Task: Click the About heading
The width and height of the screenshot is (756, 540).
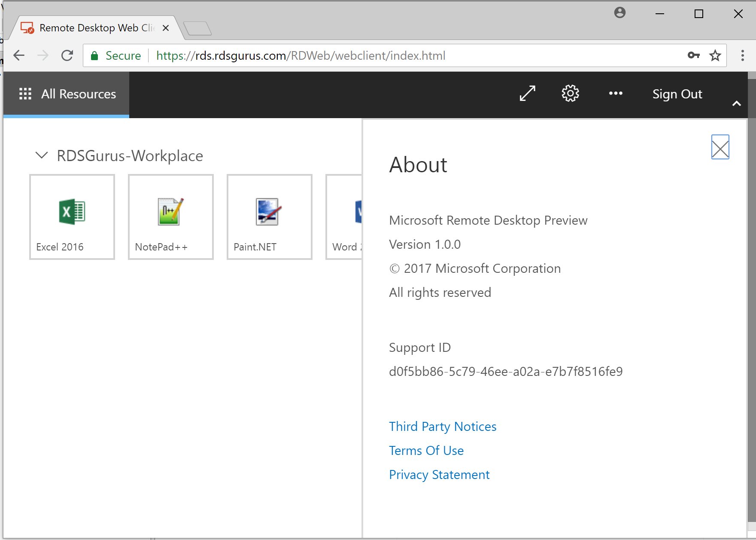Action: click(x=418, y=165)
